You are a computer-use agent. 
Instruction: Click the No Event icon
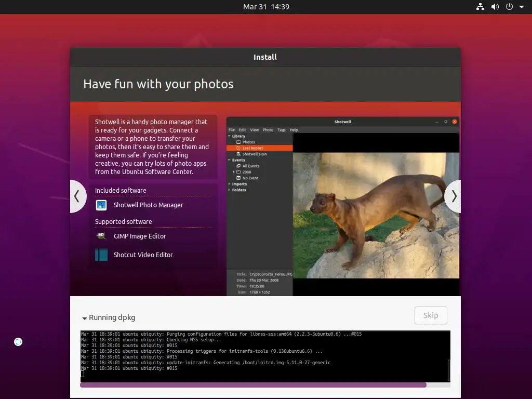(x=238, y=178)
